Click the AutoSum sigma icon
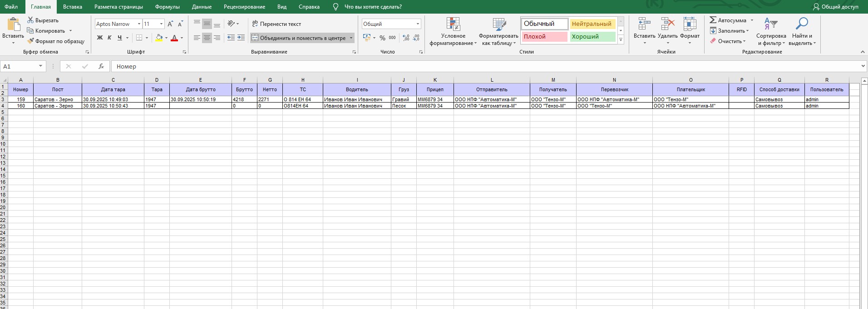This screenshot has width=868, height=309. (713, 20)
